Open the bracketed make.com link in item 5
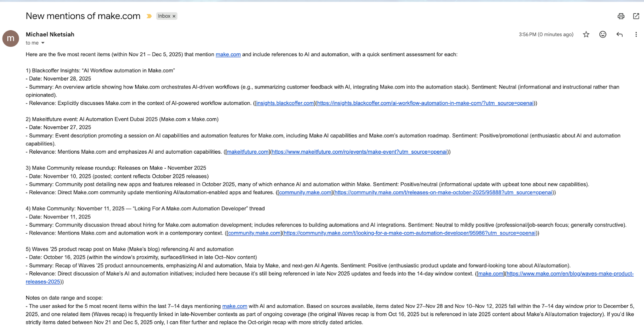Viewport: 644px width, 329px height. point(491,274)
